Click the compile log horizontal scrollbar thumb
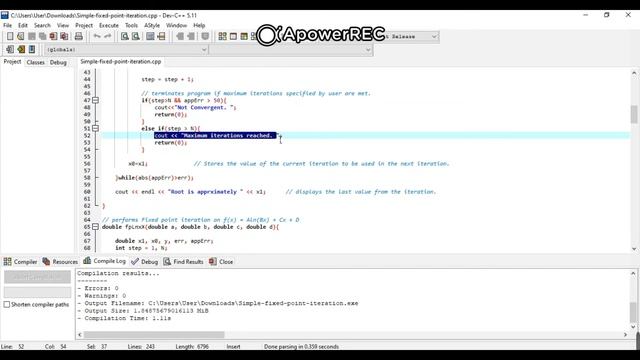Viewport: 640px width, 360px height. tap(154, 335)
